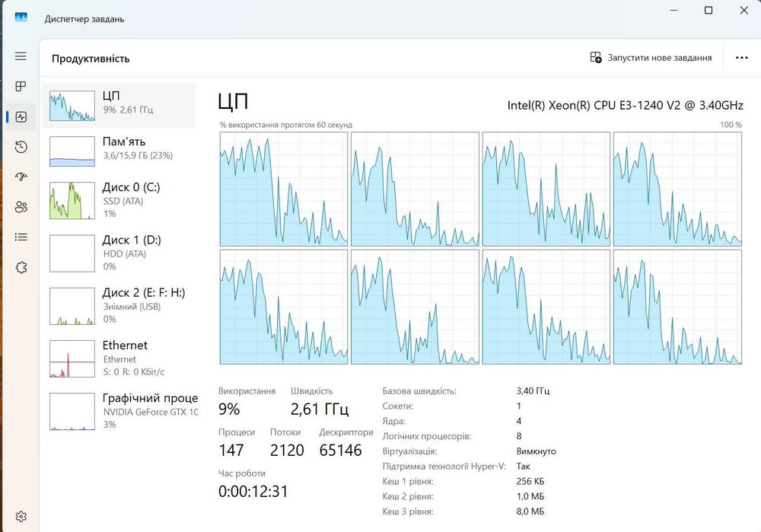Click the uptime '0:00:12:31' value
This screenshot has height=532, width=761.
[x=253, y=492]
